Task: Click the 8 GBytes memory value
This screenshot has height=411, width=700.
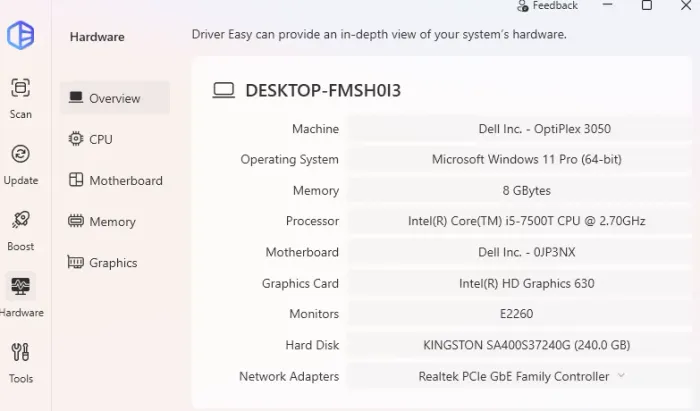Action: click(x=527, y=191)
